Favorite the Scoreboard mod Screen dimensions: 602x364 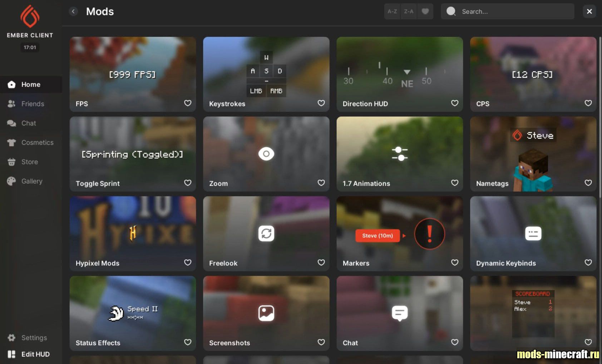pos(588,342)
